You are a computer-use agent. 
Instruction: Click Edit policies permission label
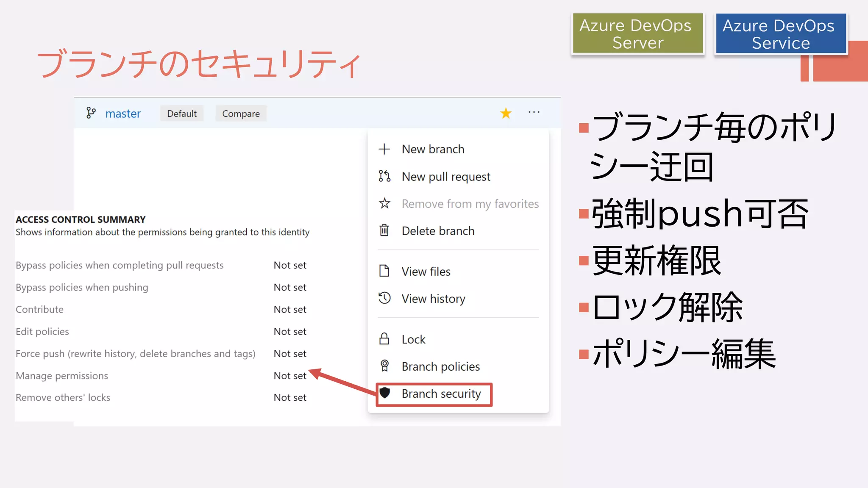click(42, 331)
